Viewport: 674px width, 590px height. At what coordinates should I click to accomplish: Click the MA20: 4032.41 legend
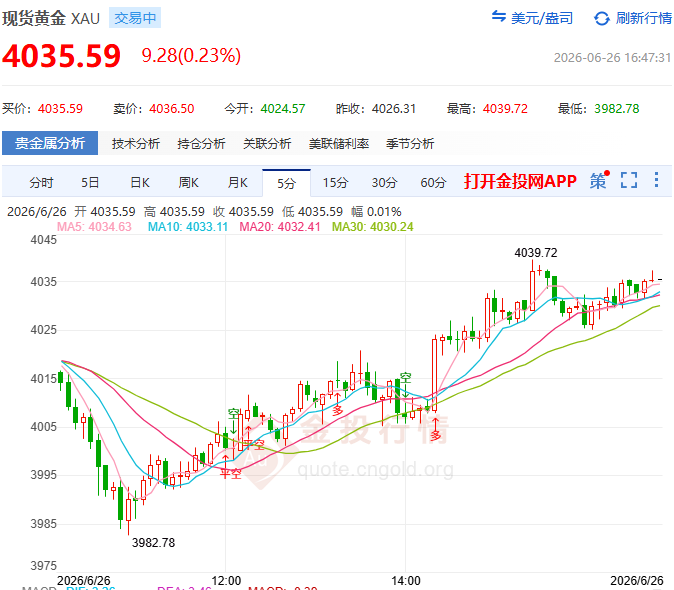click(280, 227)
